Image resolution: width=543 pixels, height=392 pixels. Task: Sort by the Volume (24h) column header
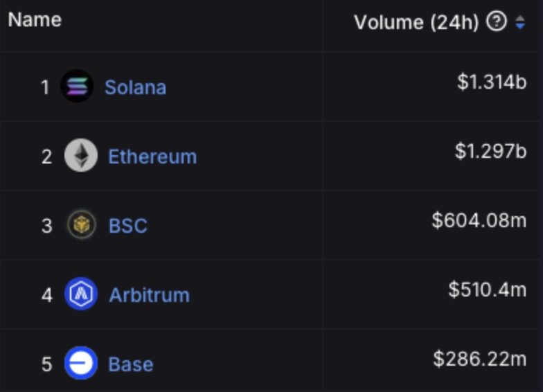(416, 22)
